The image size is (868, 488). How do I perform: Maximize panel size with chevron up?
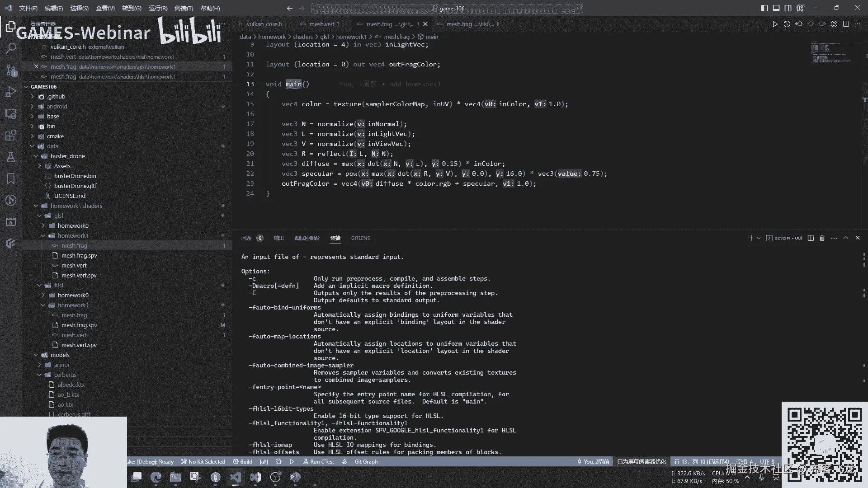846,238
